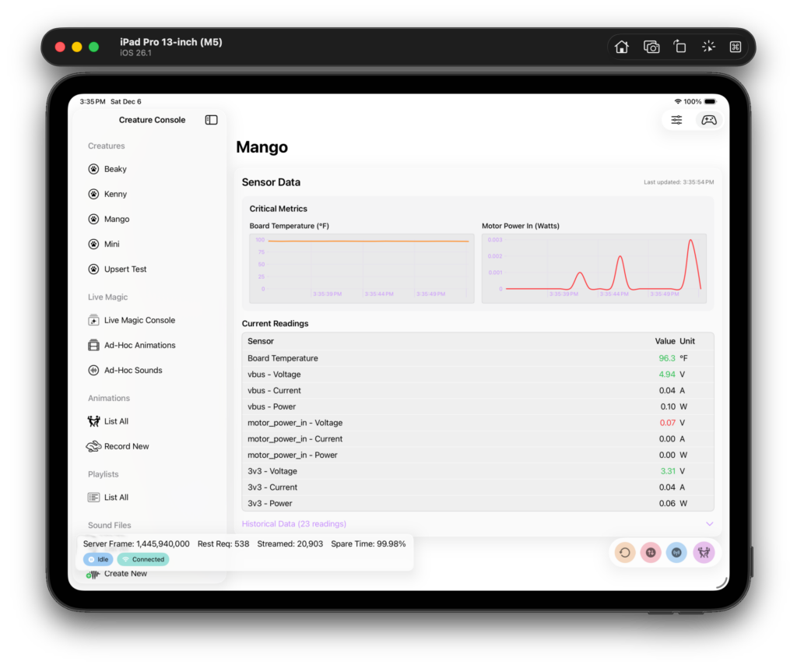
Task: Rotate the device using simulator rotate icon
Action: coord(679,47)
